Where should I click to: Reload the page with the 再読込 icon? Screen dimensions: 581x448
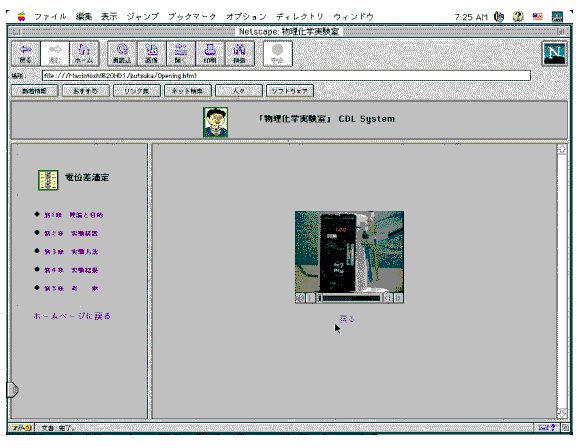(122, 54)
